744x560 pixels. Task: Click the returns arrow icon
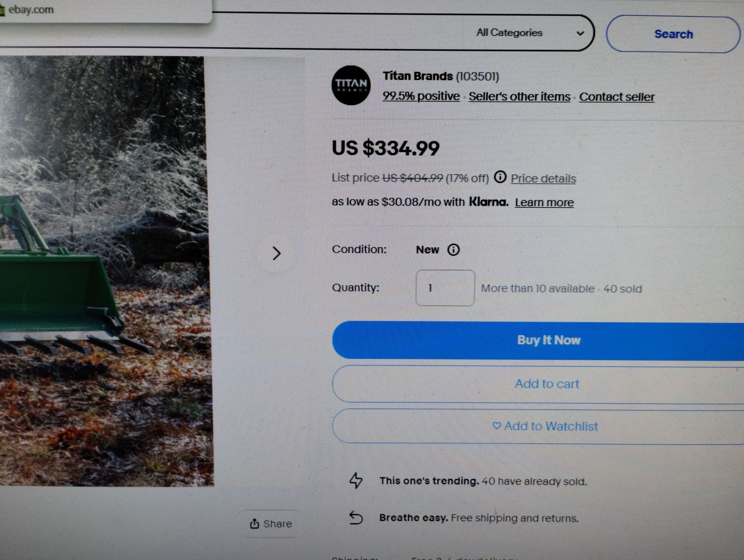(x=356, y=518)
